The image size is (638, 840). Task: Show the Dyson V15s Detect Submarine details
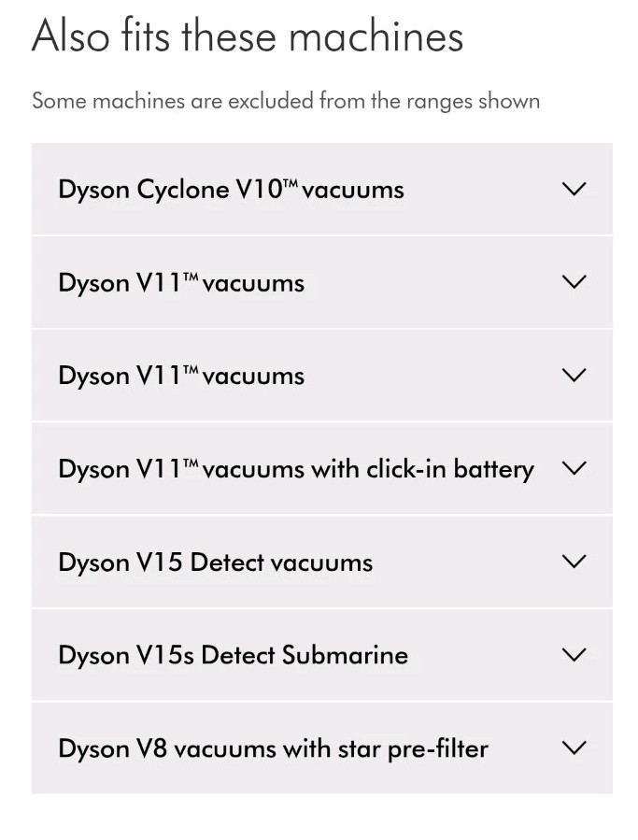pos(321,655)
